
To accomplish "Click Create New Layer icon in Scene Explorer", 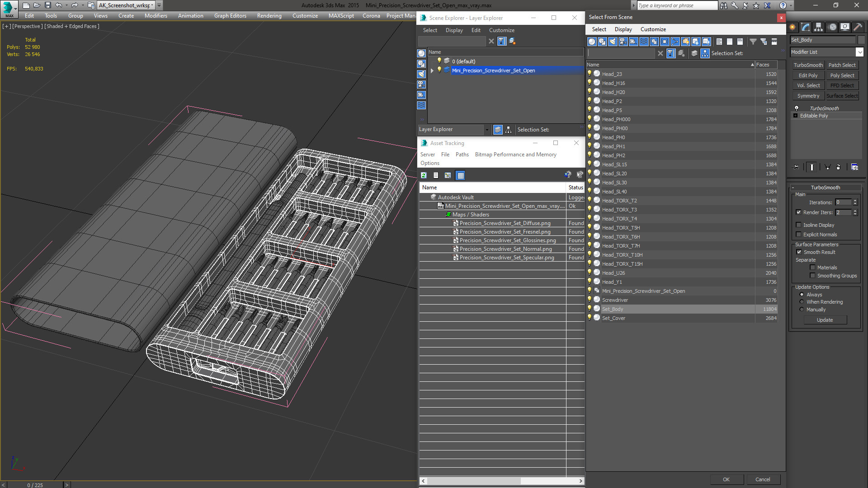I will [x=512, y=41].
